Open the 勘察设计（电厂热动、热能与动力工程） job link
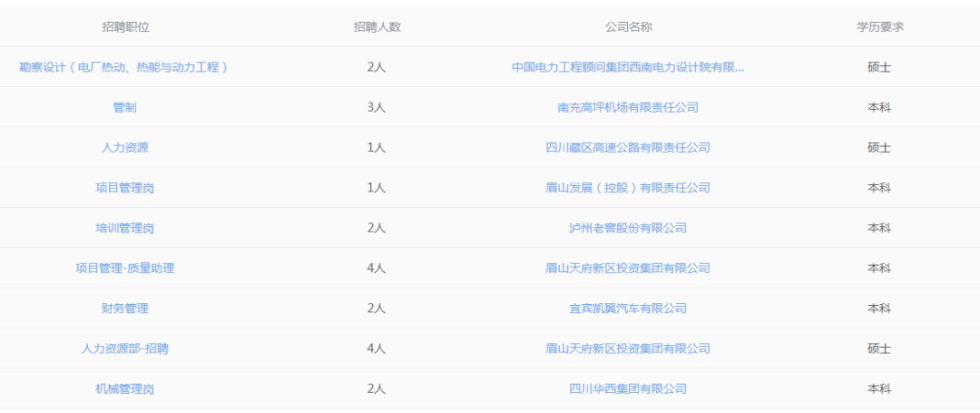 click(x=124, y=67)
